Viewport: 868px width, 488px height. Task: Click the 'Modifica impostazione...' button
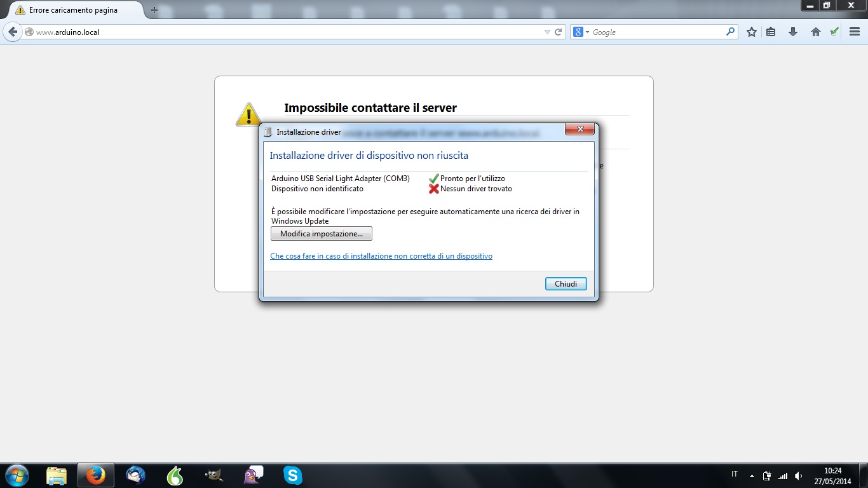point(322,234)
